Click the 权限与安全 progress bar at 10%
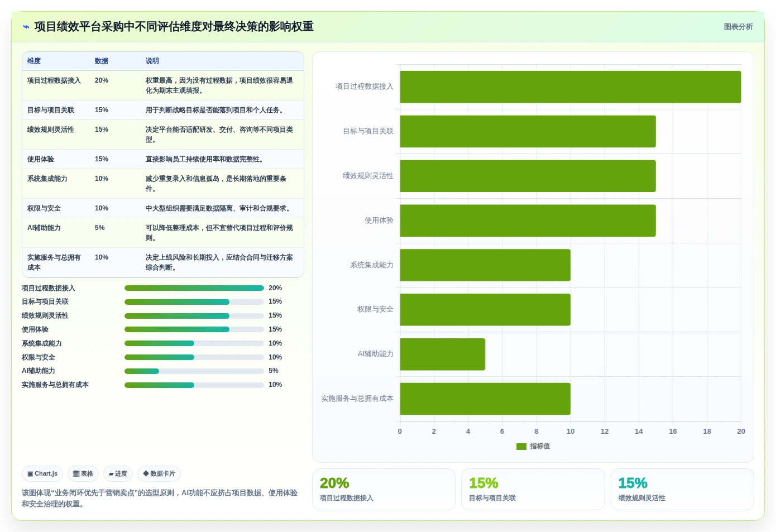 194,357
